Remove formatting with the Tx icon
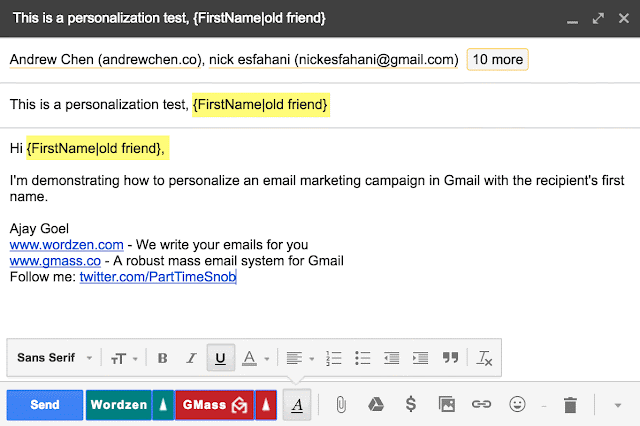The width and height of the screenshot is (640, 426). tap(484, 358)
